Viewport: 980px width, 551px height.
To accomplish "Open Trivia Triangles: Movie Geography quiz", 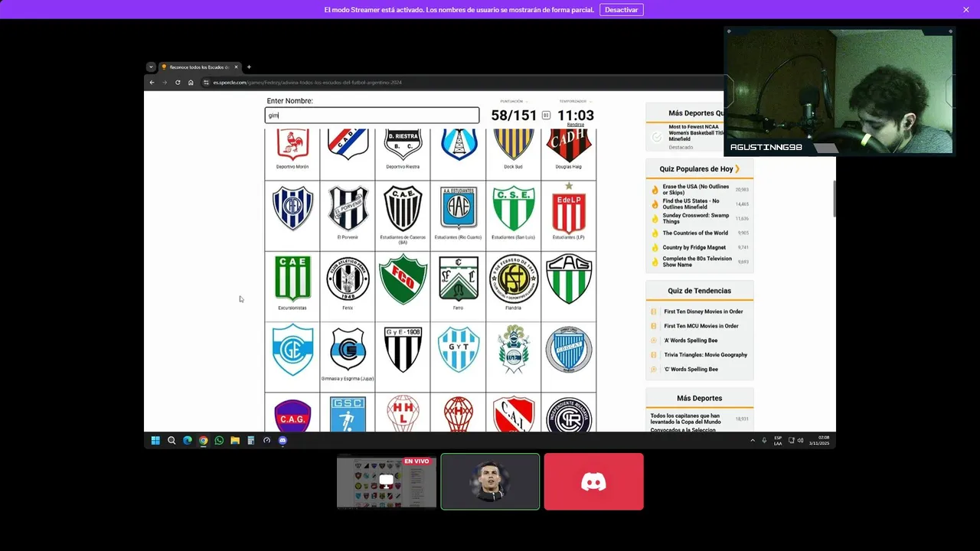I will pos(705,355).
